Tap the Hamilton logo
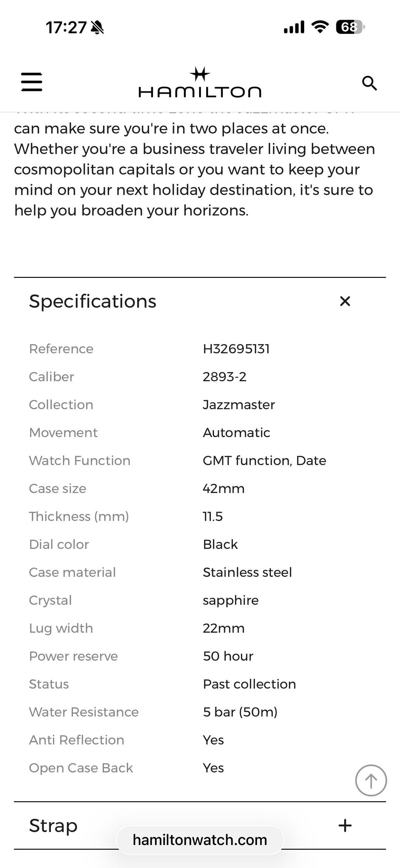This screenshot has height=868, width=400. coord(200,83)
